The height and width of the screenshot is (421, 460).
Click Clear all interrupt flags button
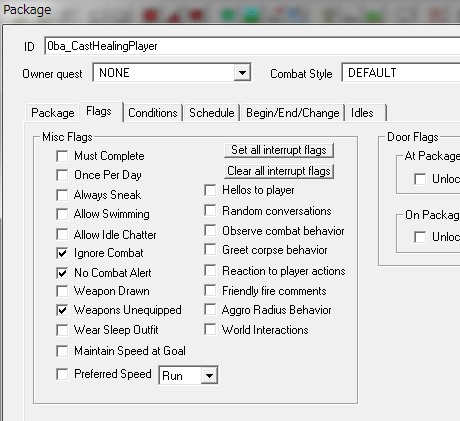[279, 171]
